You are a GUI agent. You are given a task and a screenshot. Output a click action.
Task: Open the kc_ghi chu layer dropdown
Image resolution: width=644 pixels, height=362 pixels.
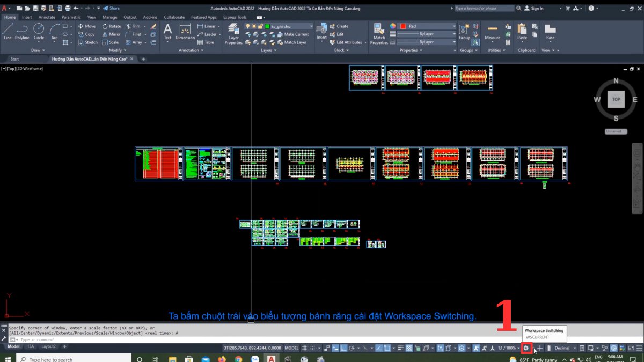coord(311,26)
